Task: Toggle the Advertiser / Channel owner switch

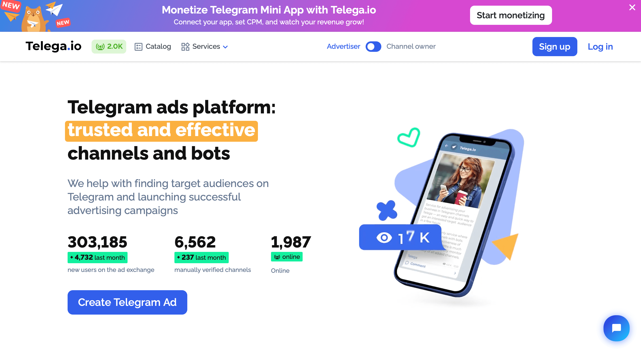Action: (373, 47)
